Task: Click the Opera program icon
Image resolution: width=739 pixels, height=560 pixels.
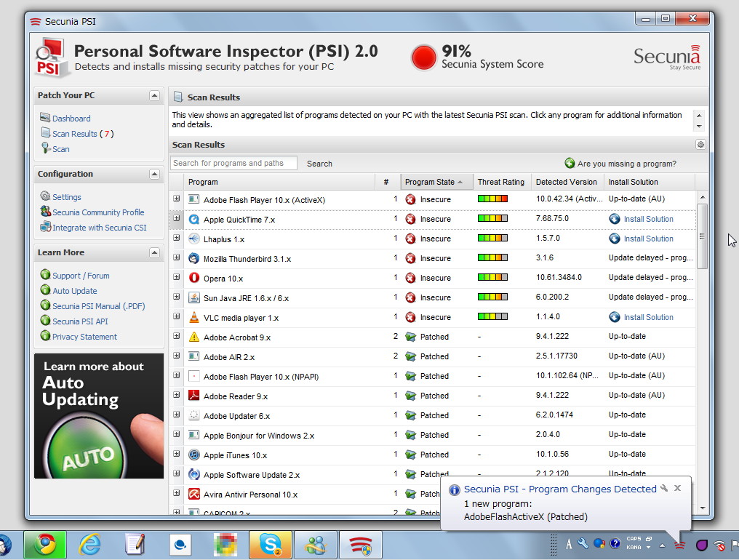Action: coord(193,278)
